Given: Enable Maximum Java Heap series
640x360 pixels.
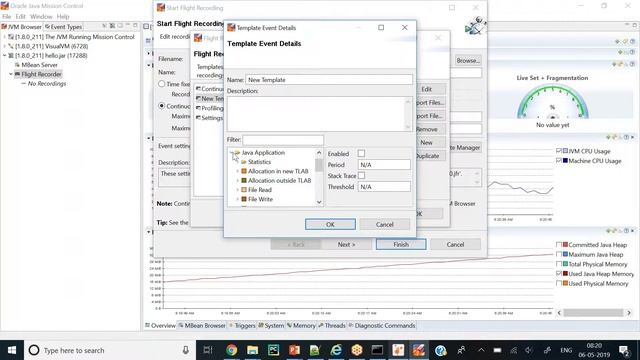Looking at the screenshot, I should [559, 254].
